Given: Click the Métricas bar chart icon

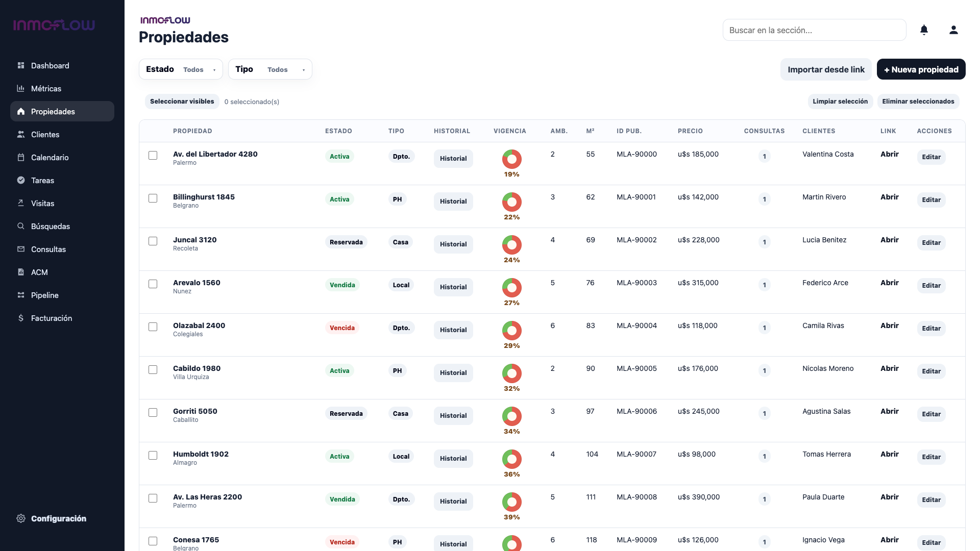Looking at the screenshot, I should [21, 88].
